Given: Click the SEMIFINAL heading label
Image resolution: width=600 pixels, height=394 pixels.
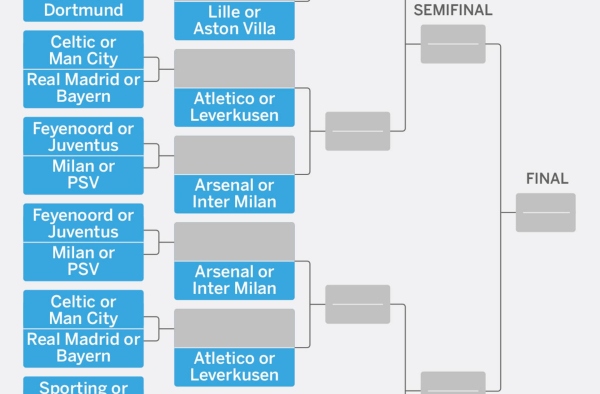Looking at the screenshot, I should (x=453, y=10).
